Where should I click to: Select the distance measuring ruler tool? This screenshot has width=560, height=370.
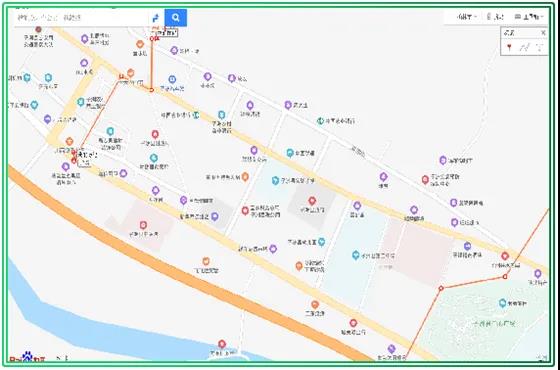click(x=524, y=47)
